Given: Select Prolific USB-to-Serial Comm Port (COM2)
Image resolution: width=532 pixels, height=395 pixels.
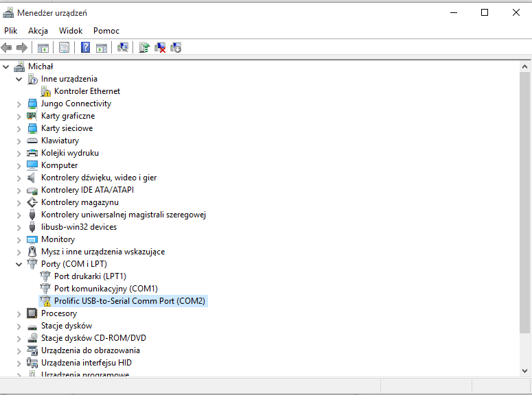Looking at the screenshot, I should pos(130,301).
